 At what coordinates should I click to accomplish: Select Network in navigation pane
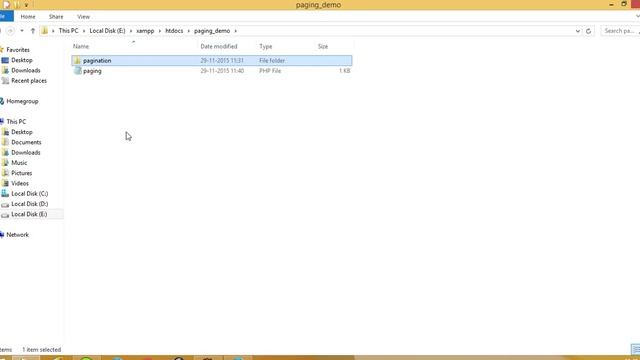18,235
